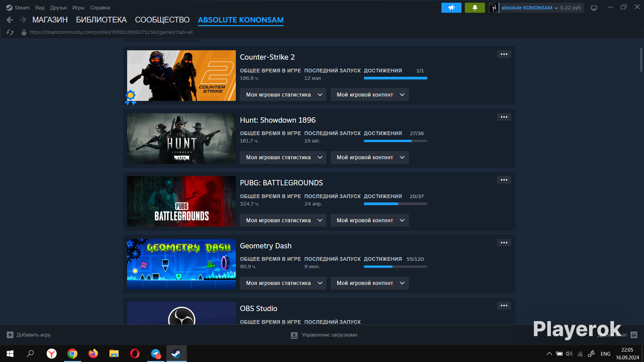Open Opera browser from the taskbar

pyautogui.click(x=135, y=353)
